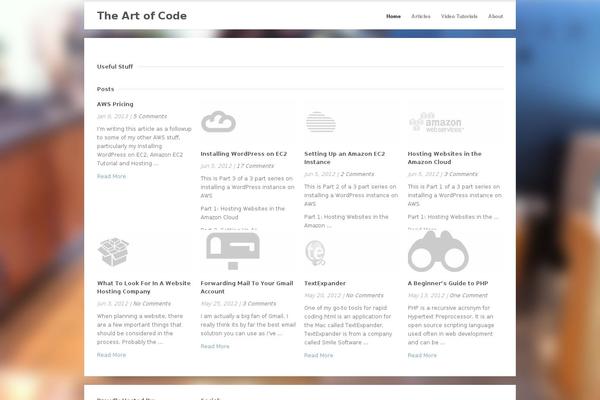Open Setting Up an Amazon EC2 Instance title

[x=344, y=158]
